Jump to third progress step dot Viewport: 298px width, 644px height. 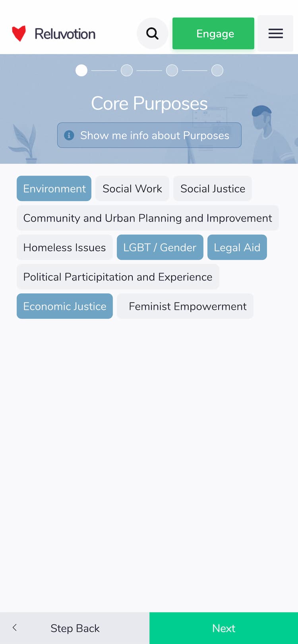click(172, 70)
